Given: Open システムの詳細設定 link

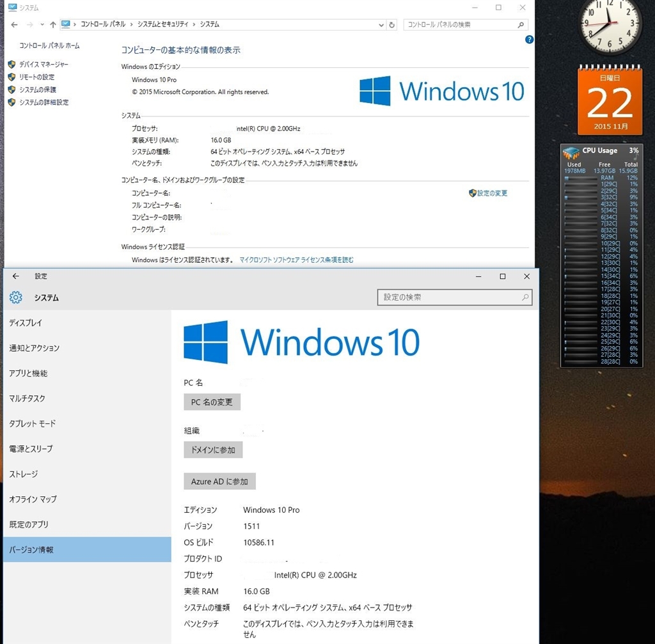Looking at the screenshot, I should [x=44, y=102].
